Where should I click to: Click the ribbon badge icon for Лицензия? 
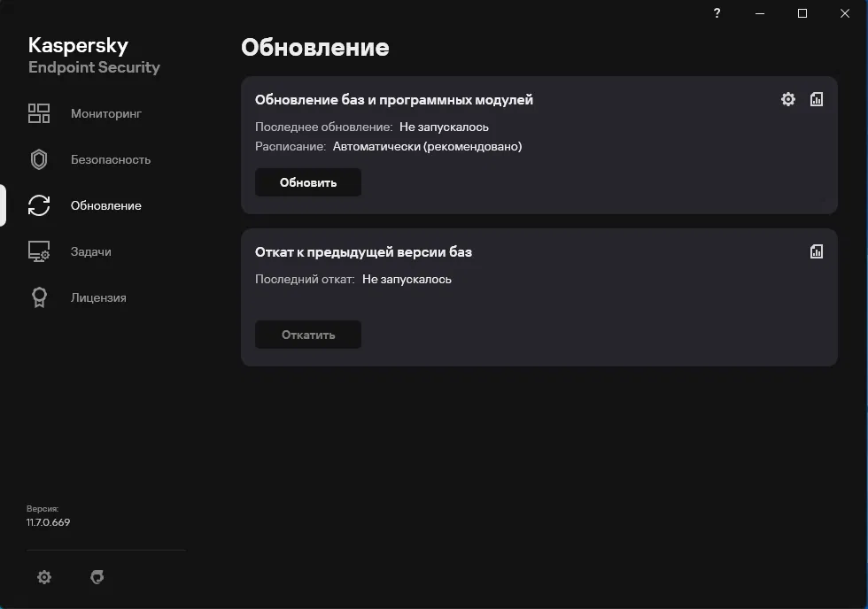39,297
